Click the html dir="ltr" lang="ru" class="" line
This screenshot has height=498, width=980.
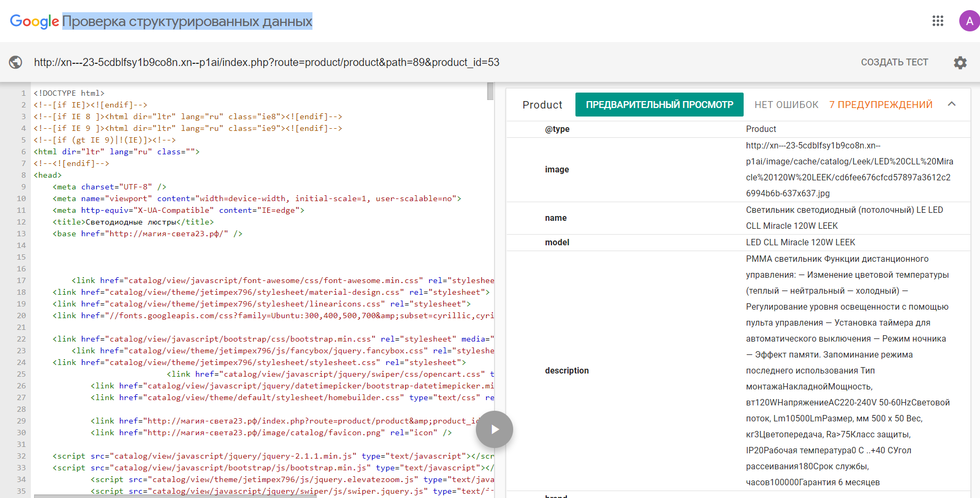click(x=117, y=152)
